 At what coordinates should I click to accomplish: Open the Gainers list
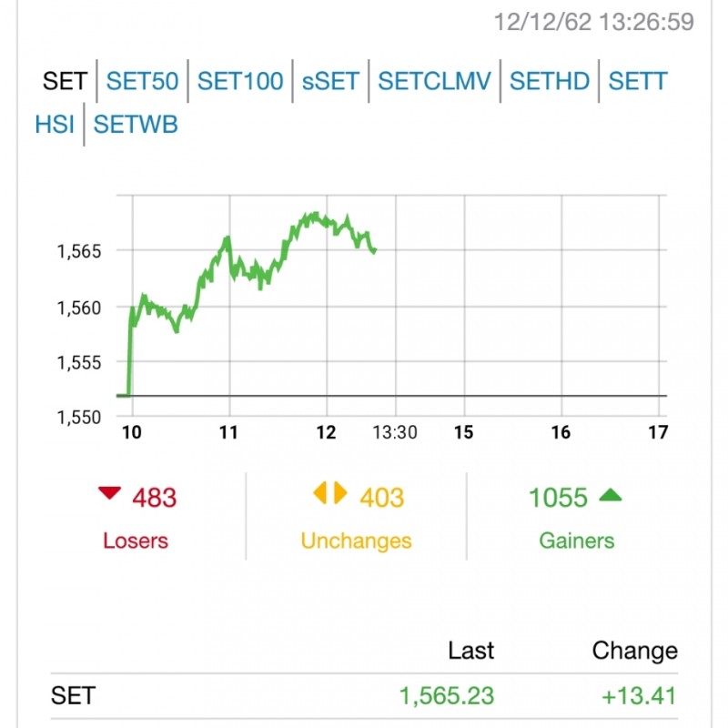576,541
